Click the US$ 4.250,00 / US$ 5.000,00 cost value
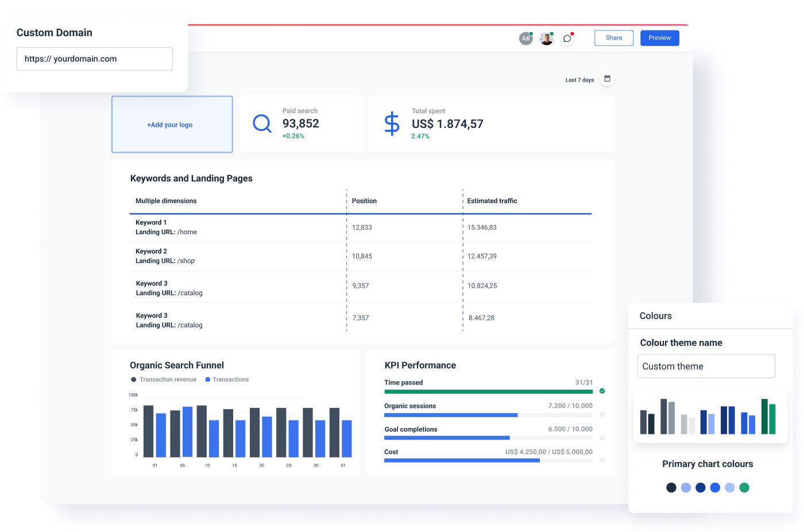The image size is (804, 532). (x=549, y=452)
